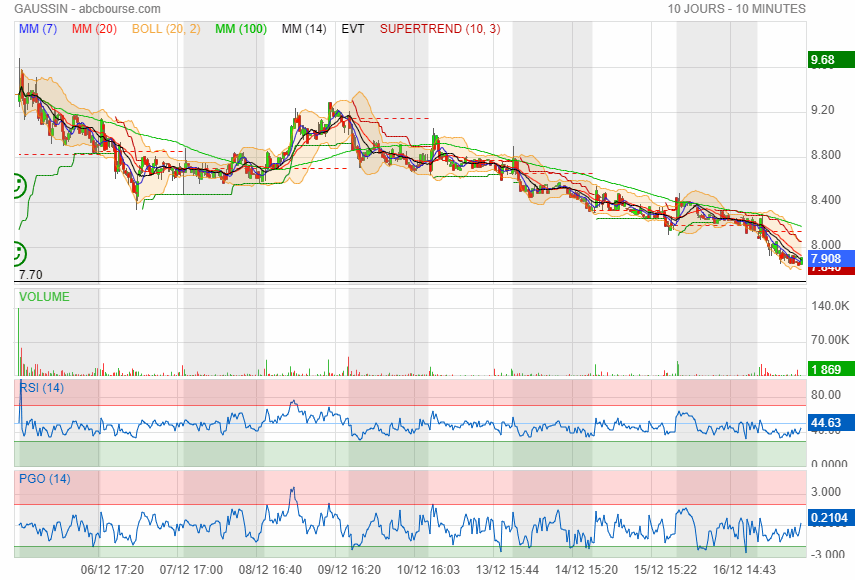The image size is (855, 580).
Task: Click the 09/12 16:20 date label
Action: pos(350,570)
